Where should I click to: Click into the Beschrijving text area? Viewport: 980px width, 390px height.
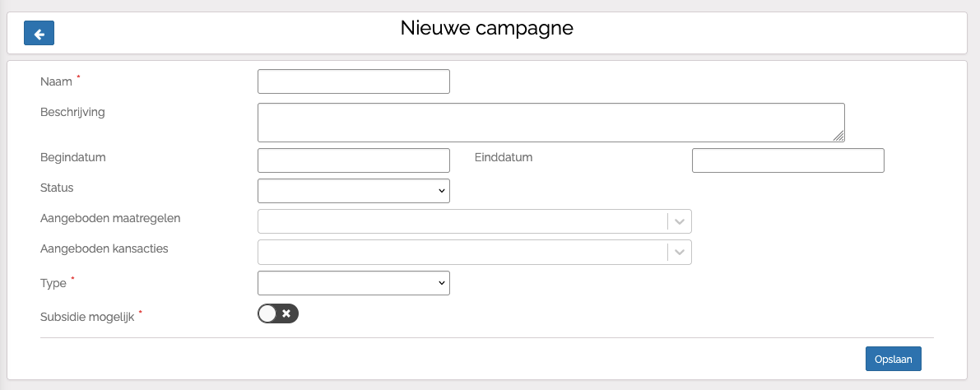pyautogui.click(x=550, y=123)
